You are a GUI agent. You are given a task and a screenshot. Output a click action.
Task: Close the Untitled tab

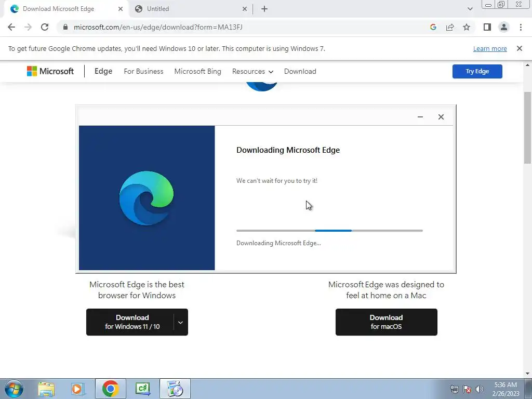point(245,9)
